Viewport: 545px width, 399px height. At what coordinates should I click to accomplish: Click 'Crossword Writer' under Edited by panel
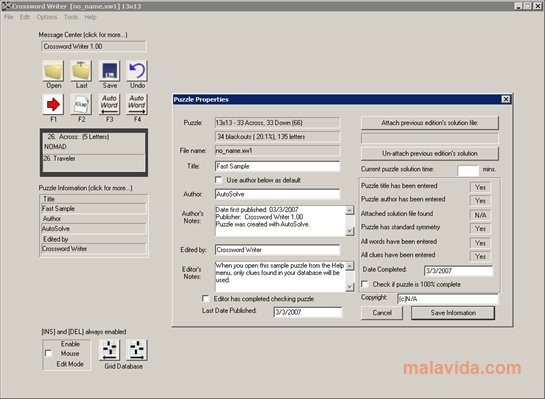93,249
